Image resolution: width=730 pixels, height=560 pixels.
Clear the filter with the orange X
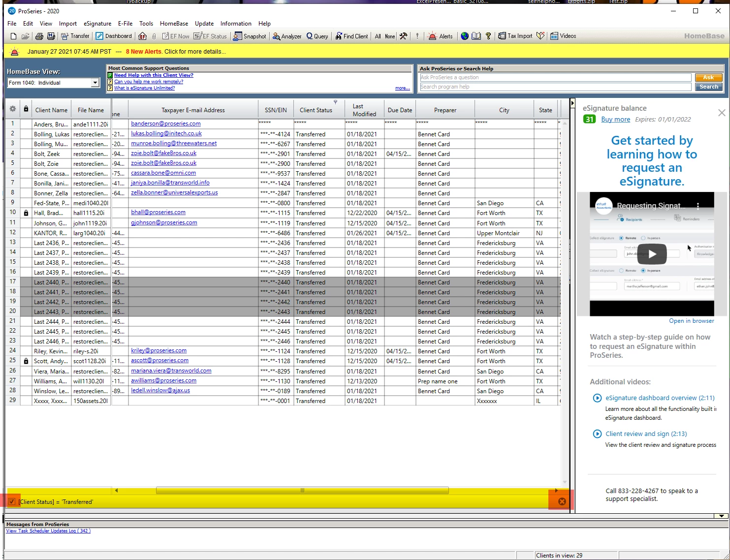562,501
